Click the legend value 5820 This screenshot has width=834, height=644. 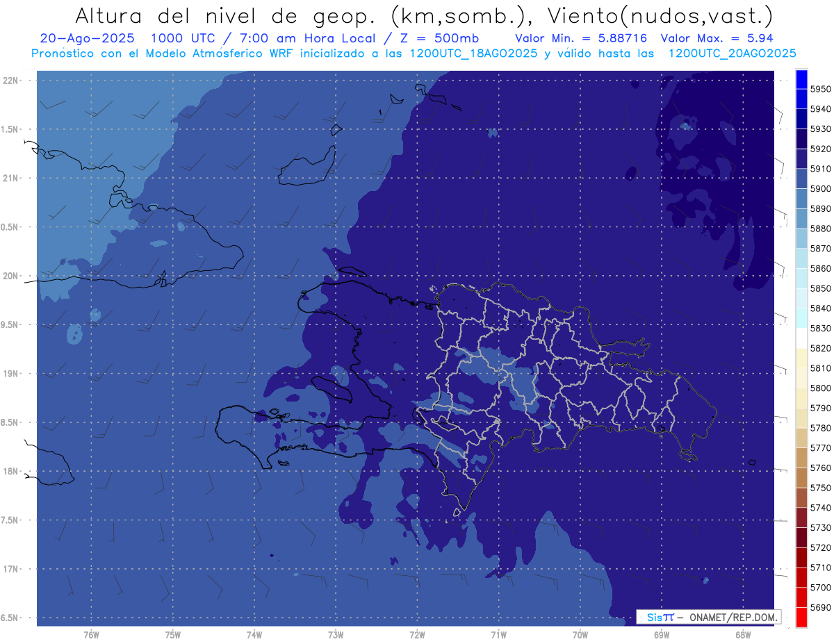(x=821, y=348)
